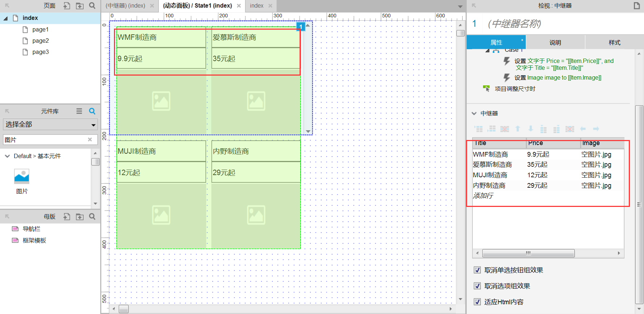Pop out the widget library panel arrow
This screenshot has width=644, height=314.
7,111
